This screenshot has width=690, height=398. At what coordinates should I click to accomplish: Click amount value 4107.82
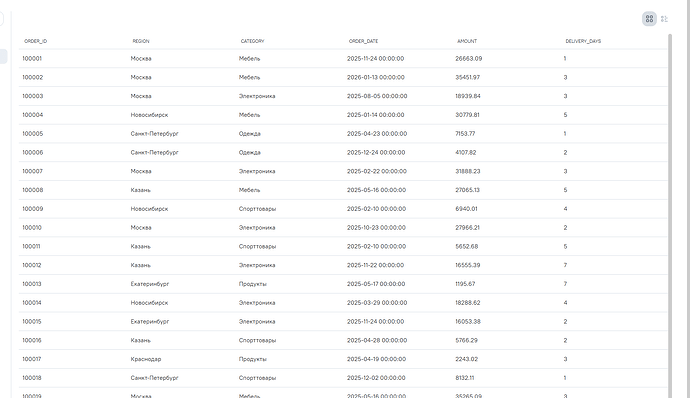pos(466,153)
